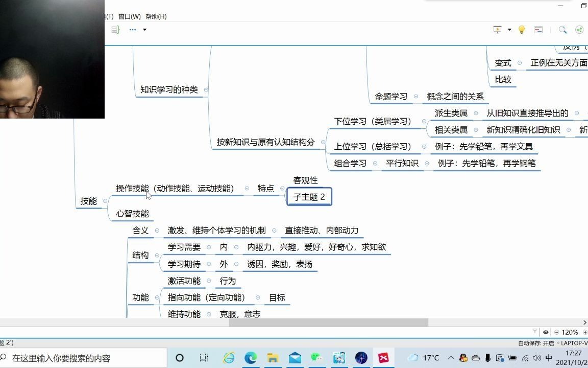Open the dropdown arrow beside the ellipsis icon
Image resolution: width=588 pixels, height=368 pixels.
(x=144, y=29)
